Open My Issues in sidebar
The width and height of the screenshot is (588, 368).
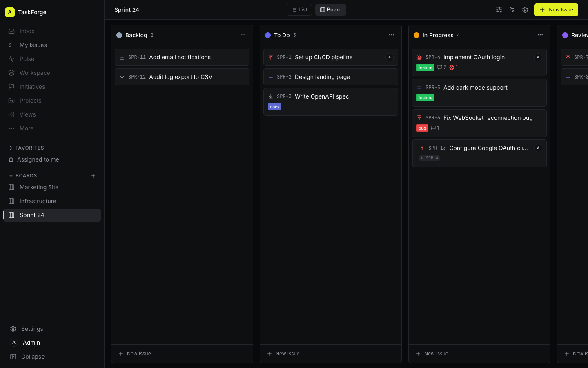pyautogui.click(x=52, y=45)
